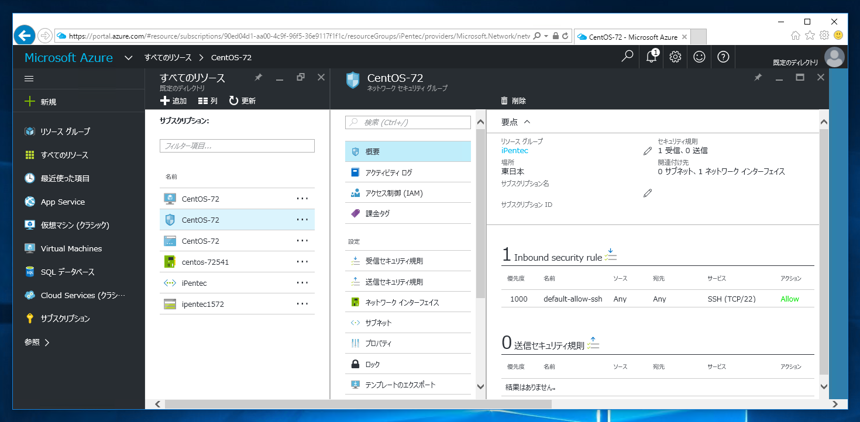Click the フィルター項目 filter field
This screenshot has width=860, height=422.
pyautogui.click(x=237, y=146)
